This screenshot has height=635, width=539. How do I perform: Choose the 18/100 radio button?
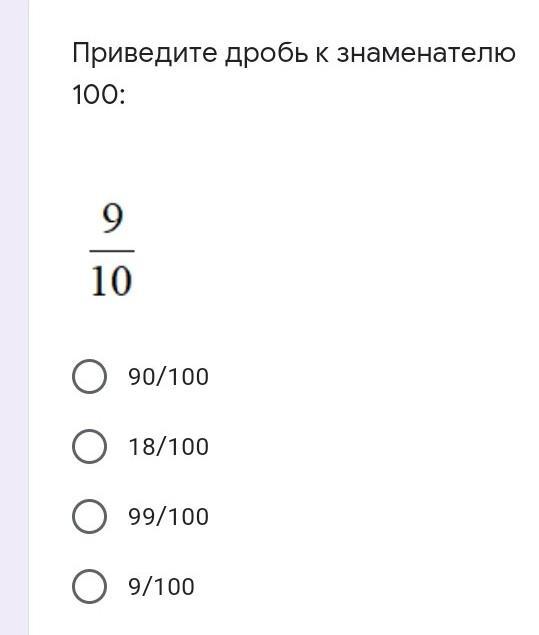(89, 447)
